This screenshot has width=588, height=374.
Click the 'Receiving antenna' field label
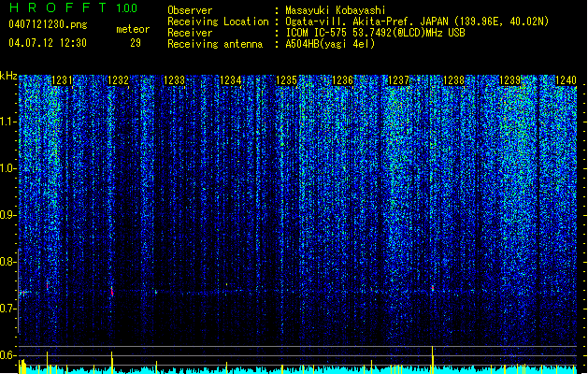coord(215,44)
